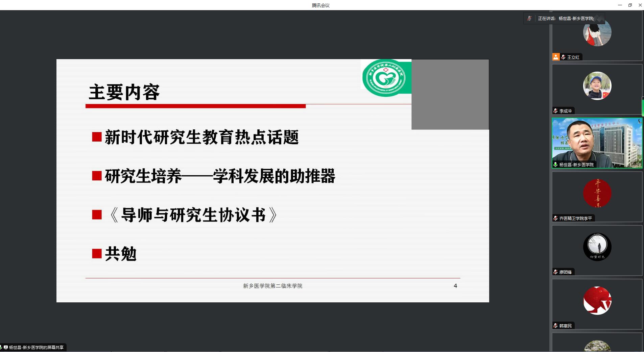Click the 杨世昌-新乡医学院的屏幕共享 label

click(36, 347)
